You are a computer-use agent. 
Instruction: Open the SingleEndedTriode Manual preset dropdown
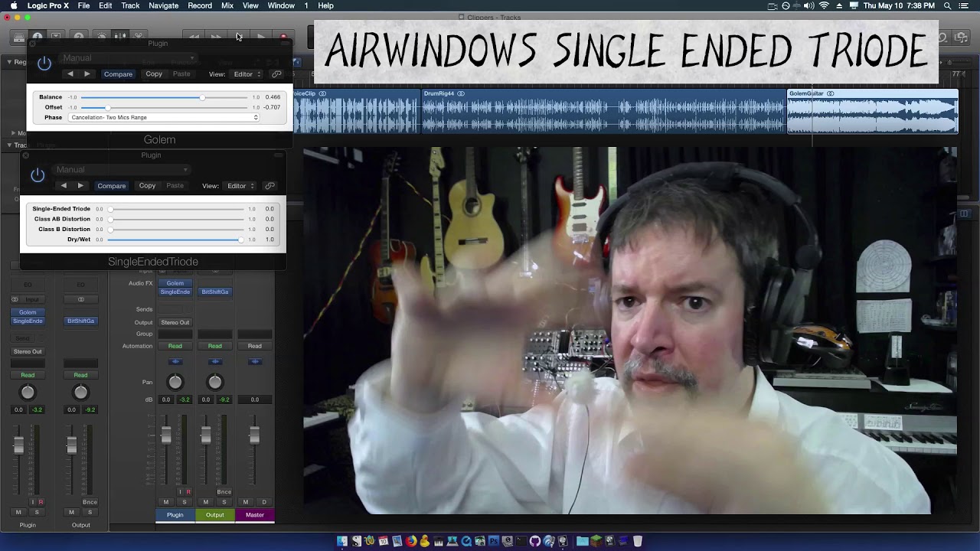(121, 170)
